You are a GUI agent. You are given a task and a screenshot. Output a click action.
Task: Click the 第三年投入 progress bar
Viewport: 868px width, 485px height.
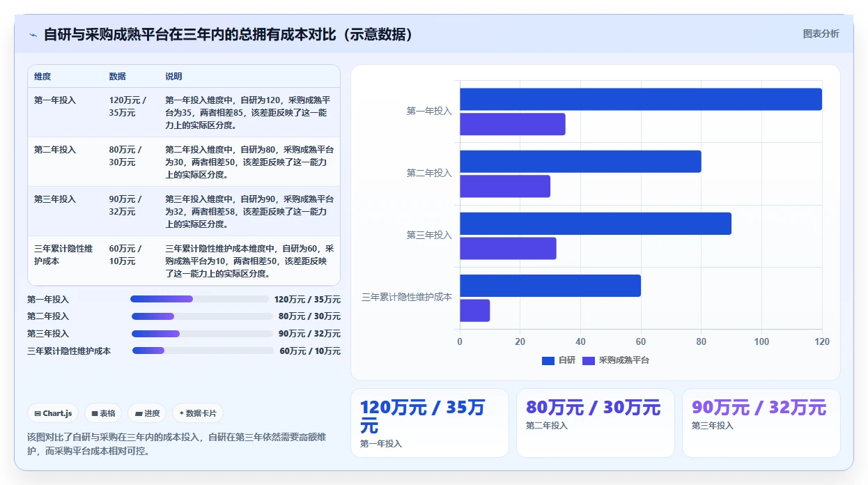[202, 334]
